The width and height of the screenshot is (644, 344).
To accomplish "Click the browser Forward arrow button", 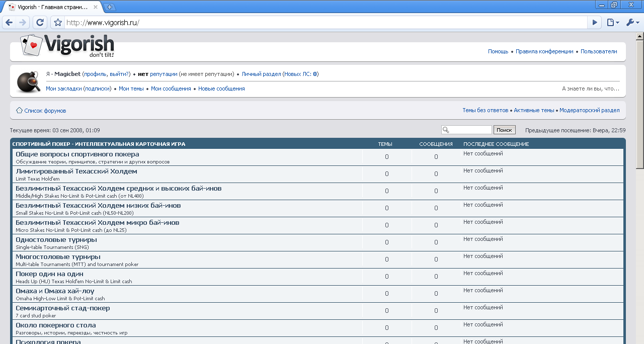I will (23, 23).
